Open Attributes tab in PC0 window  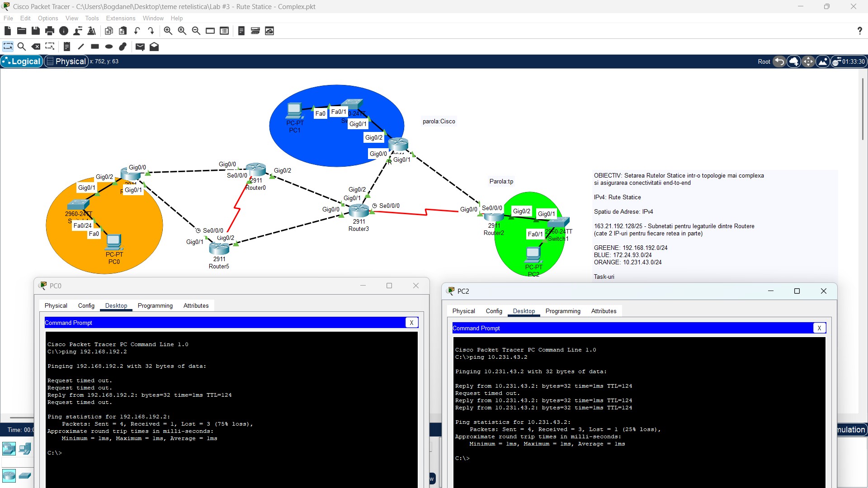[196, 305]
